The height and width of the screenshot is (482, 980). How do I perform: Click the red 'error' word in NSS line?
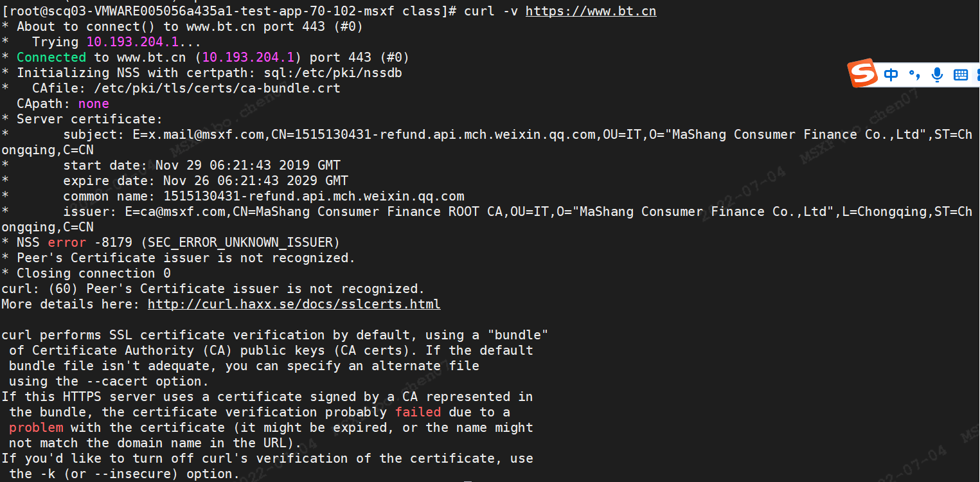coord(67,242)
